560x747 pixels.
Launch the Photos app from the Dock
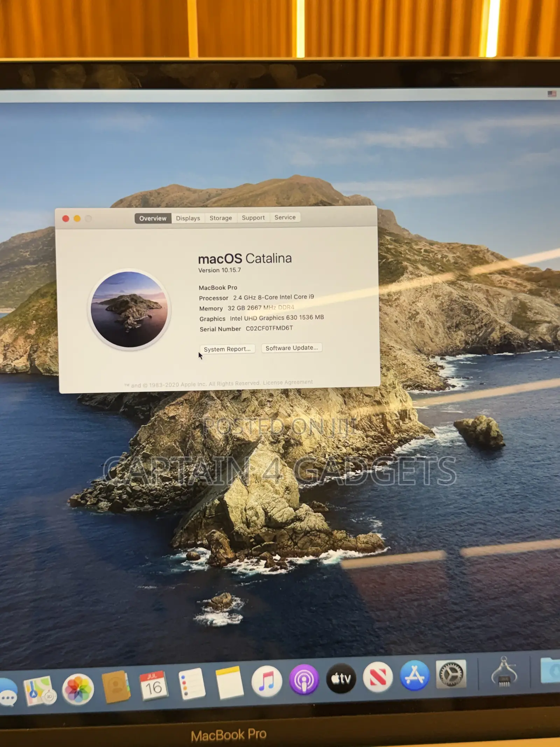(x=78, y=690)
